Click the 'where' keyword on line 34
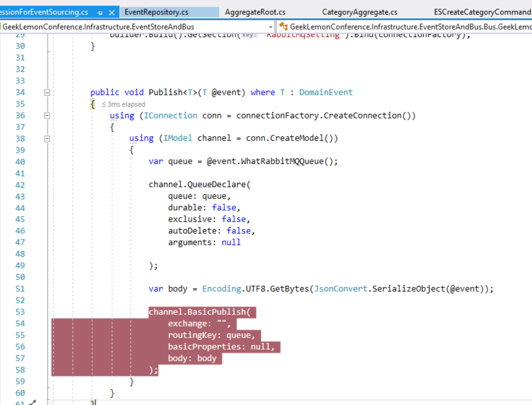The height and width of the screenshot is (405, 532). [x=263, y=92]
